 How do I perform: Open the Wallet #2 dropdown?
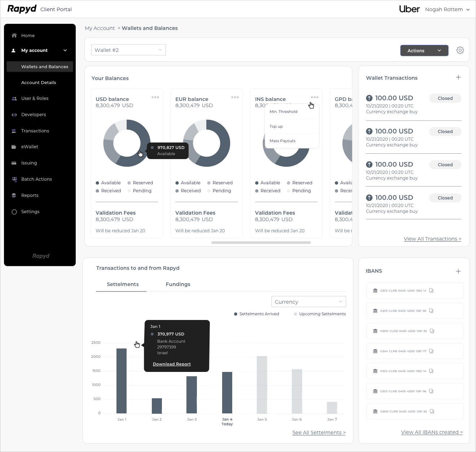point(128,50)
